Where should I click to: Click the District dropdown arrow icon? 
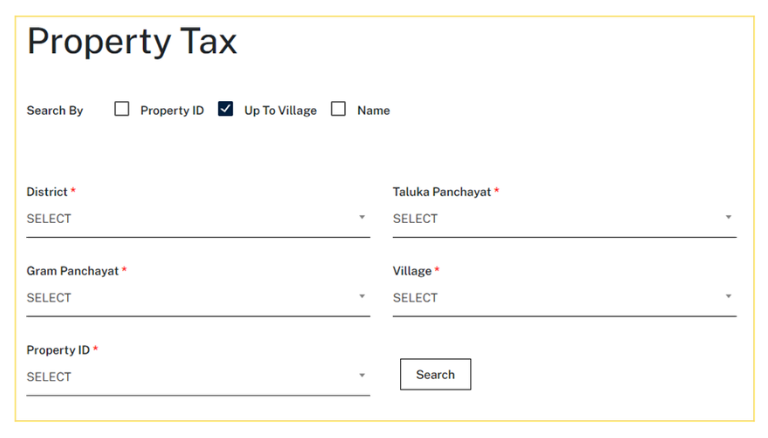(x=362, y=218)
